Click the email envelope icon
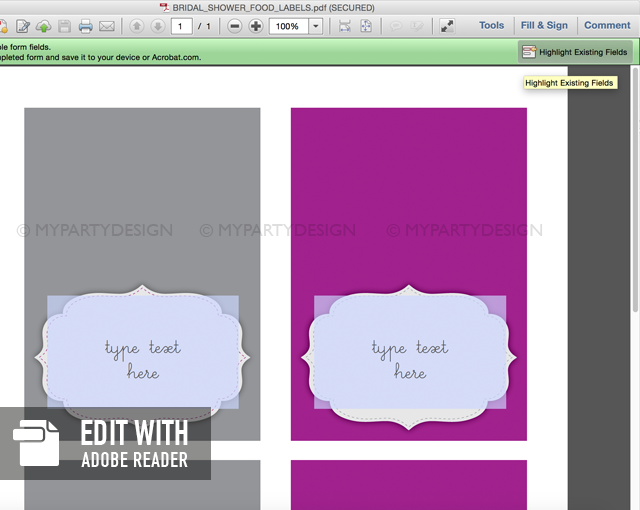Screen dimensions: 640x510 click(x=107, y=26)
